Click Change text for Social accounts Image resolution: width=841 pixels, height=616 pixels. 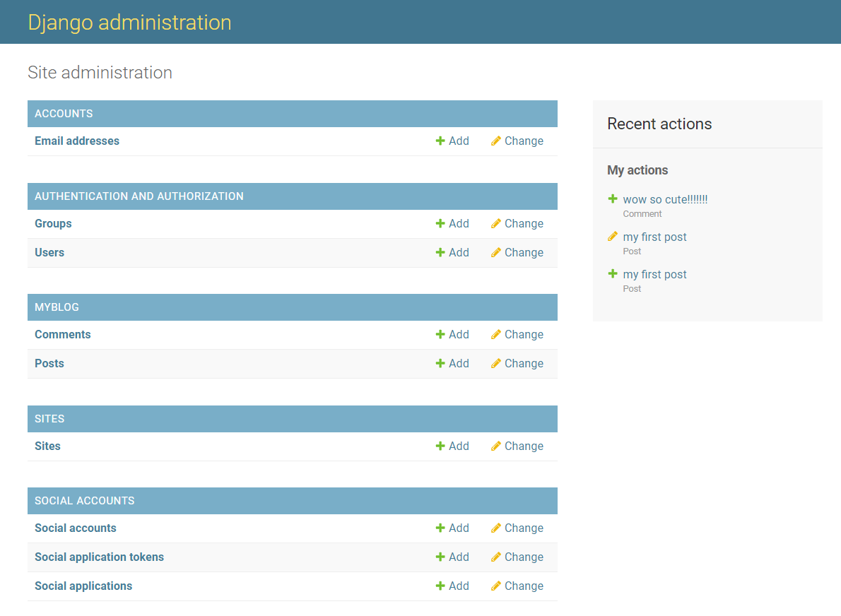[524, 528]
